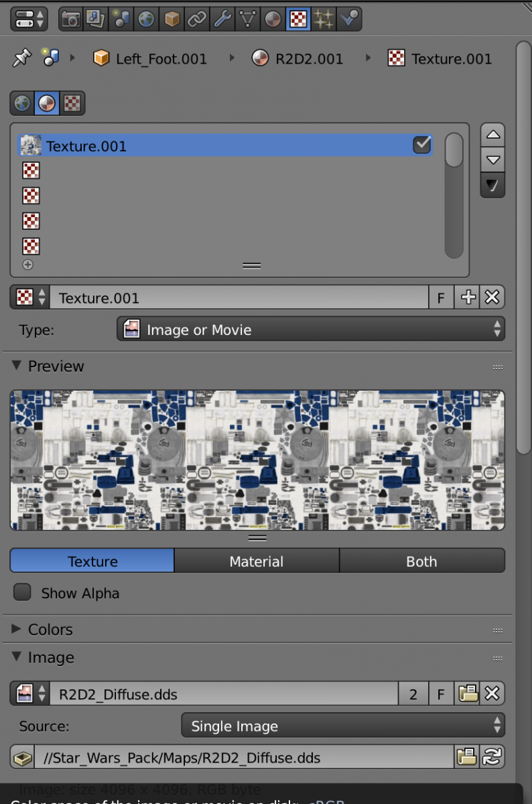This screenshot has height=804, width=532.
Task: Add new texture with plus button
Action: (x=468, y=297)
